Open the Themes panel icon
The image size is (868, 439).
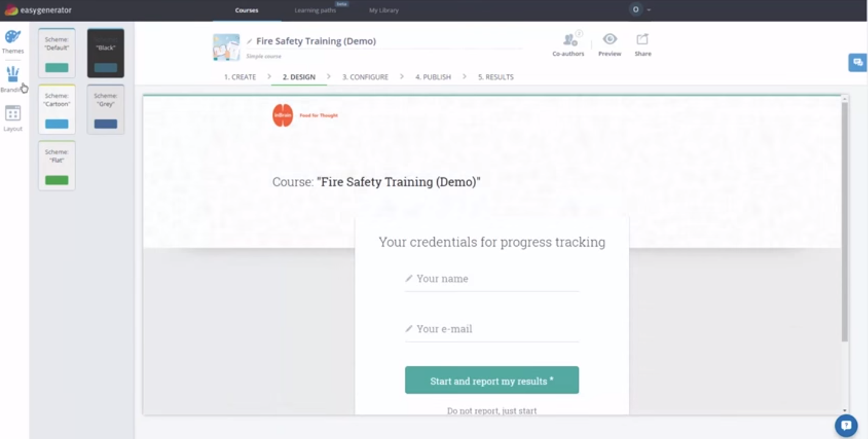point(13,37)
